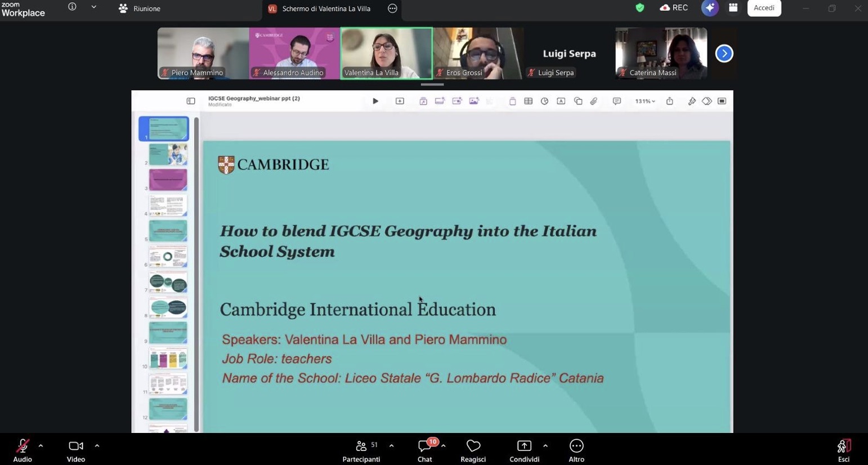Open the Riunione tab

(140, 8)
